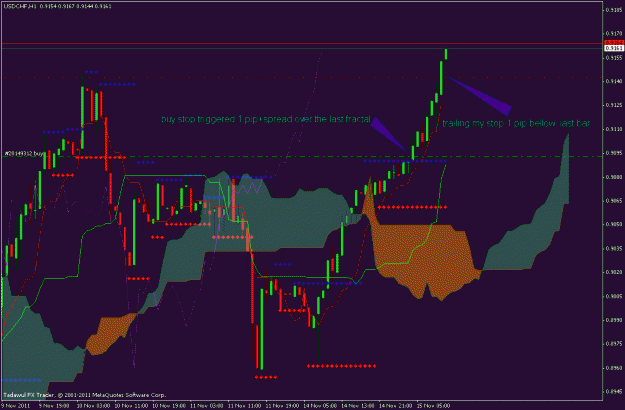Select the '#28149312 buy' order label
This screenshot has width=625, height=410.
pos(24,153)
